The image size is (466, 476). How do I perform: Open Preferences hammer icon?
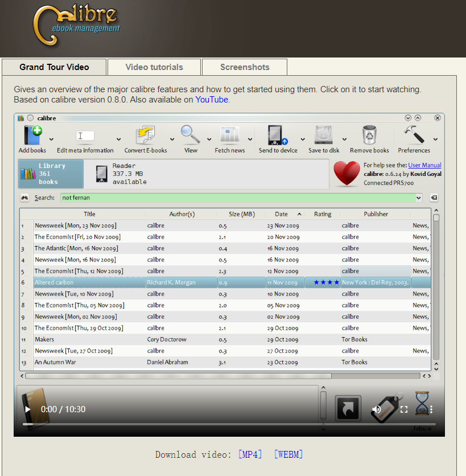point(414,134)
